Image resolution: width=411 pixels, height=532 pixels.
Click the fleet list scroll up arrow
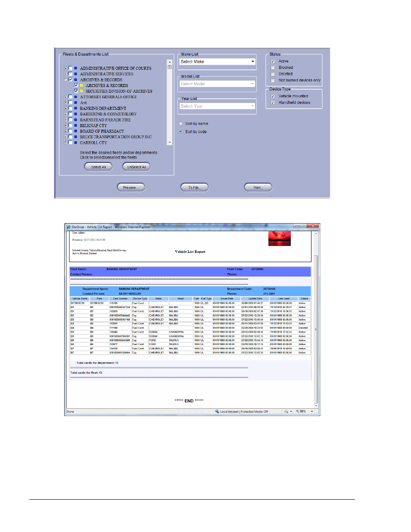[x=170, y=62]
